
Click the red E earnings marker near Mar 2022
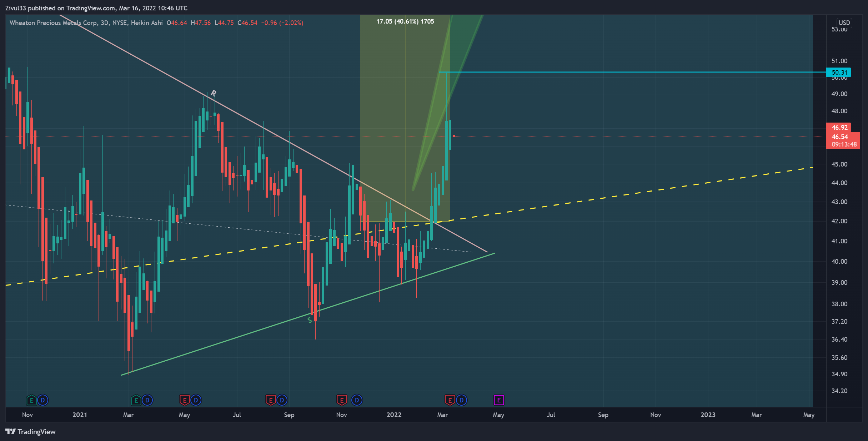pyautogui.click(x=450, y=400)
